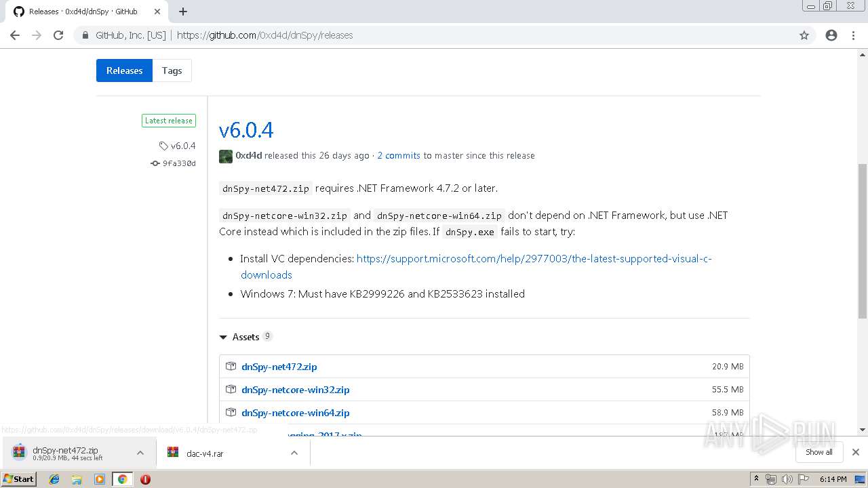Download dnSpy-net472.zip from assets
The height and width of the screenshot is (488, 868).
point(279,367)
